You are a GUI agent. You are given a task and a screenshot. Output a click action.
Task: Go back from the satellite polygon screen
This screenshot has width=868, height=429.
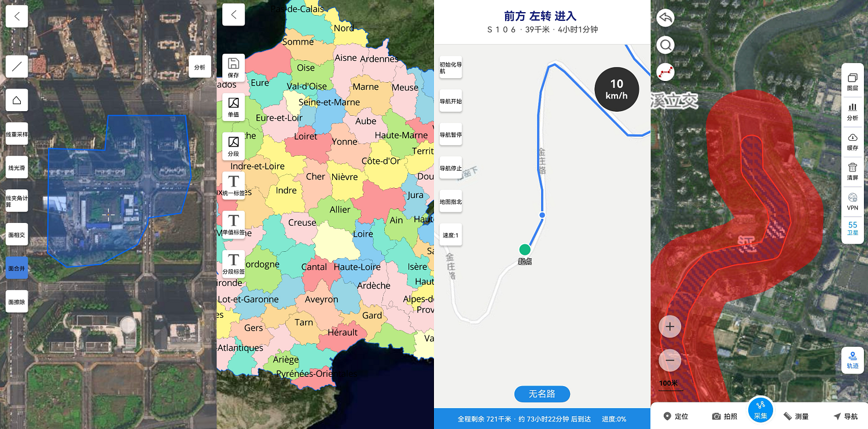(17, 16)
